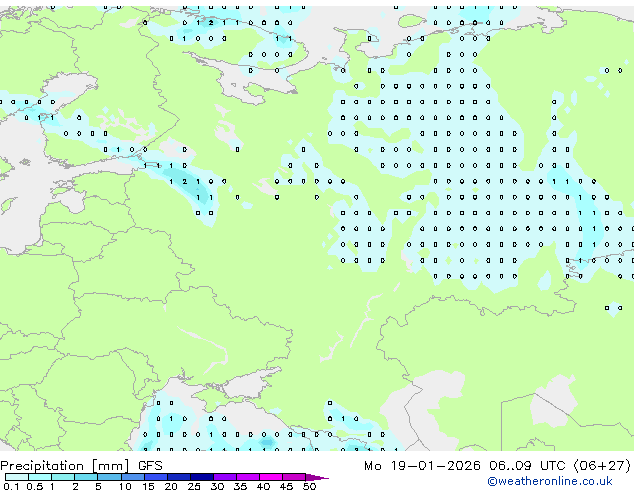Click the over-50 mm legend arrow tip
This screenshot has width=634, height=490.
click(317, 478)
